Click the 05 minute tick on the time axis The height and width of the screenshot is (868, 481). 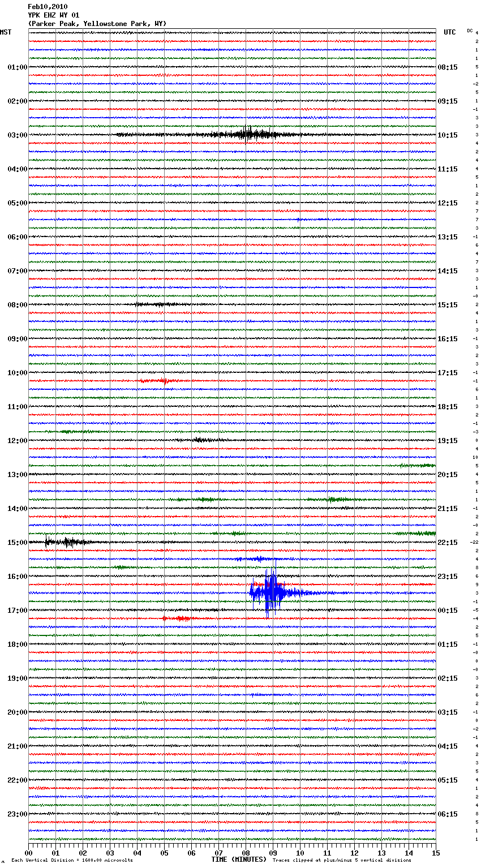pyautogui.click(x=164, y=853)
